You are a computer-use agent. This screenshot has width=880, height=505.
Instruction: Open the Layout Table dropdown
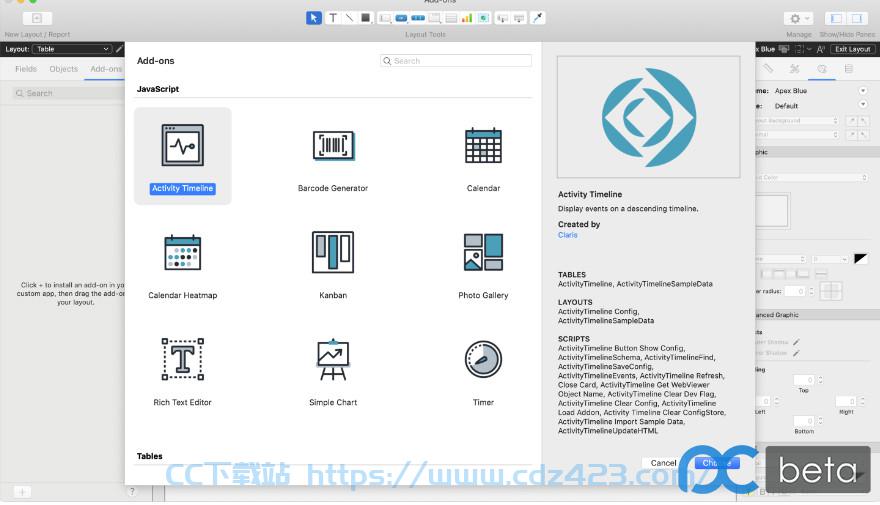click(x=71, y=49)
